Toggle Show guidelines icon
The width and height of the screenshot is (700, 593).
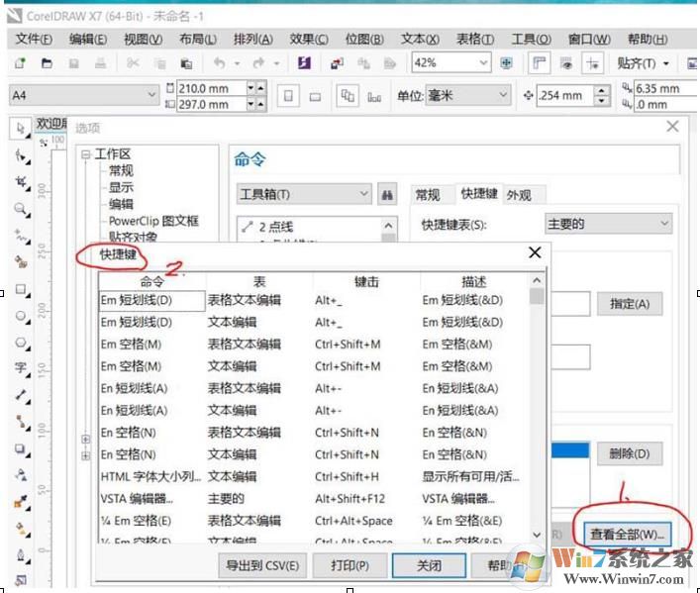pyautogui.click(x=593, y=63)
